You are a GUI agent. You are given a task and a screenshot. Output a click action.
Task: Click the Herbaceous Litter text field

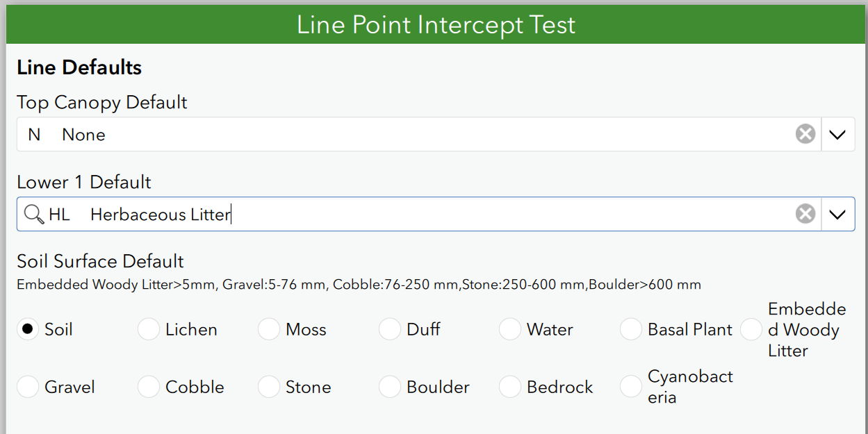417,214
